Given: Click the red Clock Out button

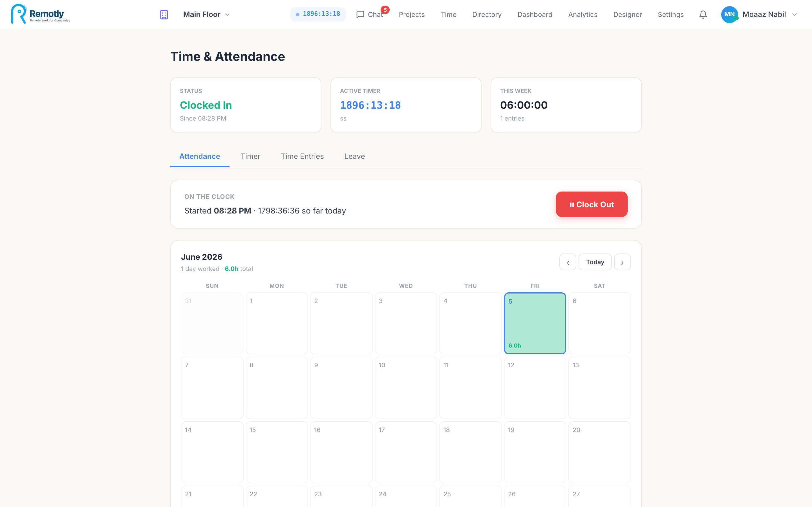Looking at the screenshot, I should click(592, 204).
